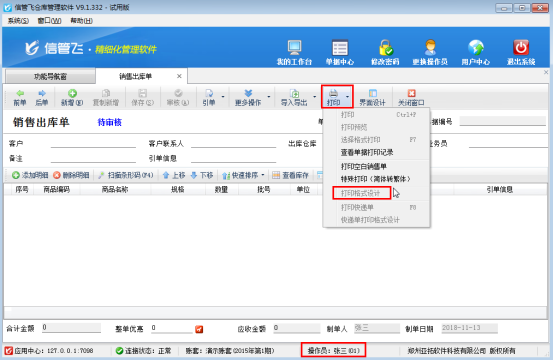Click 关闭窗口 red icon in toolbar

click(411, 93)
